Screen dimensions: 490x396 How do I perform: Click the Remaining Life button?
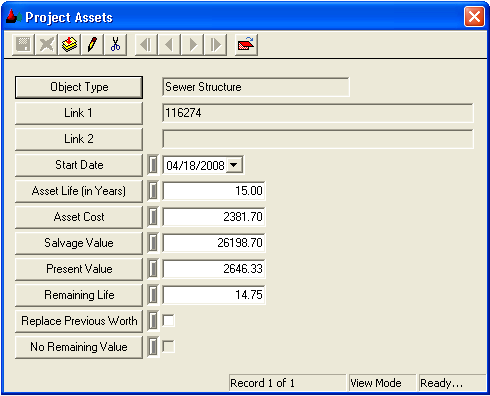pyautogui.click(x=79, y=295)
